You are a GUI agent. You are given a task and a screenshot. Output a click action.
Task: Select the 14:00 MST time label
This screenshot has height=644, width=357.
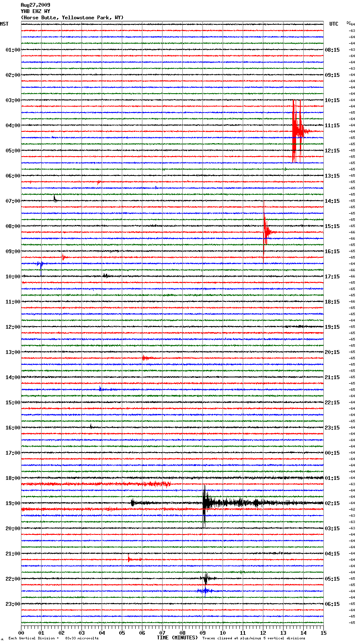13,377
